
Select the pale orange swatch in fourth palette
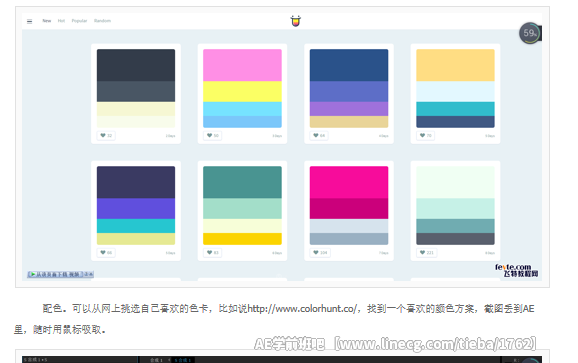click(x=455, y=65)
